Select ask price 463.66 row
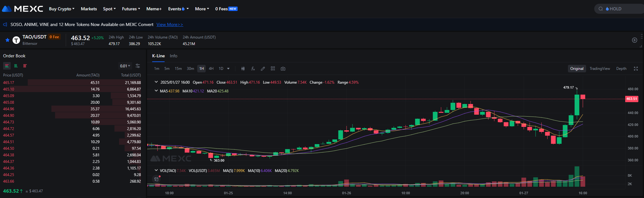This screenshot has height=198, width=644. [72, 181]
